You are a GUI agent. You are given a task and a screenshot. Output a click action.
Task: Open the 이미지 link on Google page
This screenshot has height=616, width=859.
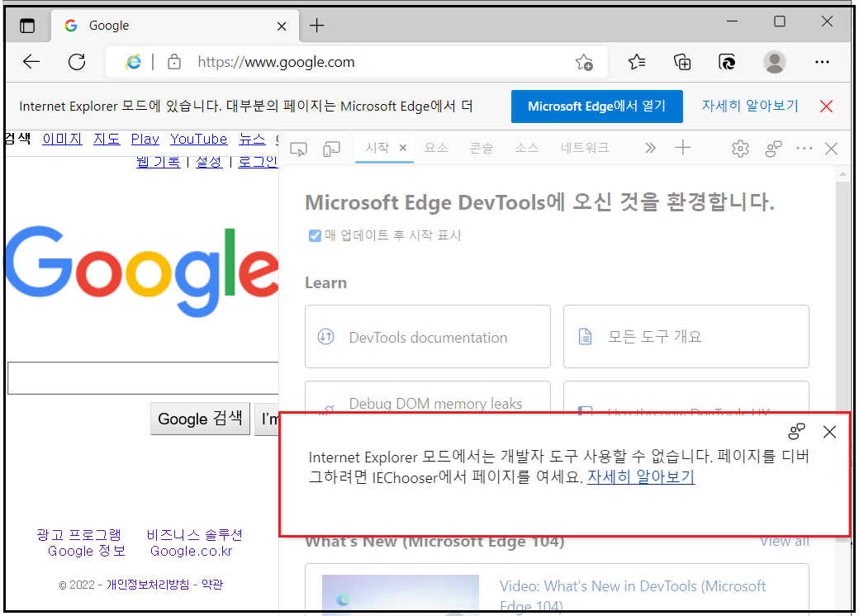[x=63, y=139]
